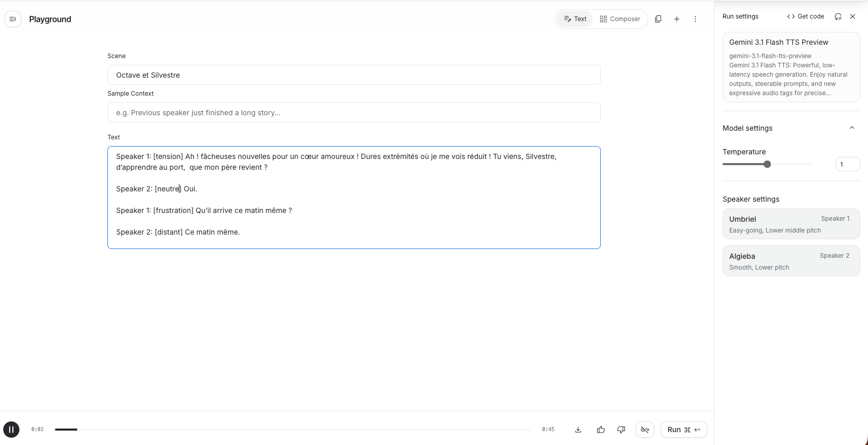The image size is (868, 445).
Task: Open Algieba voice selector for Speaker 2
Action: pos(791,261)
